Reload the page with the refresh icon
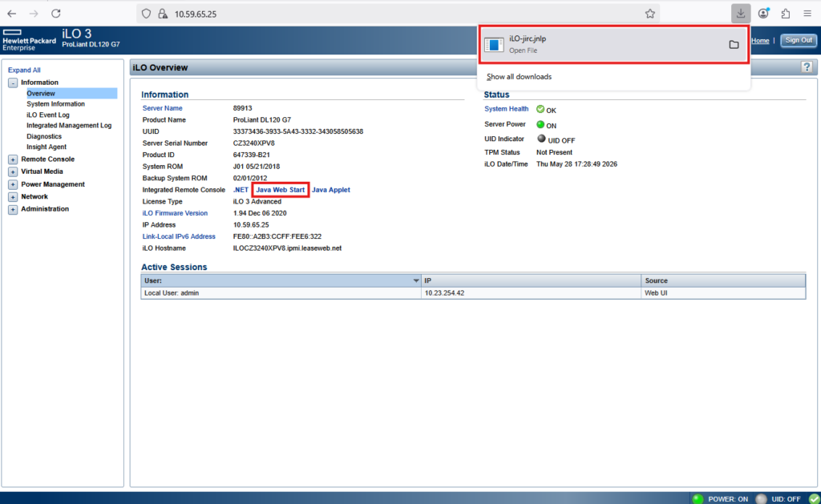Image resolution: width=821 pixels, height=504 pixels. click(x=56, y=14)
